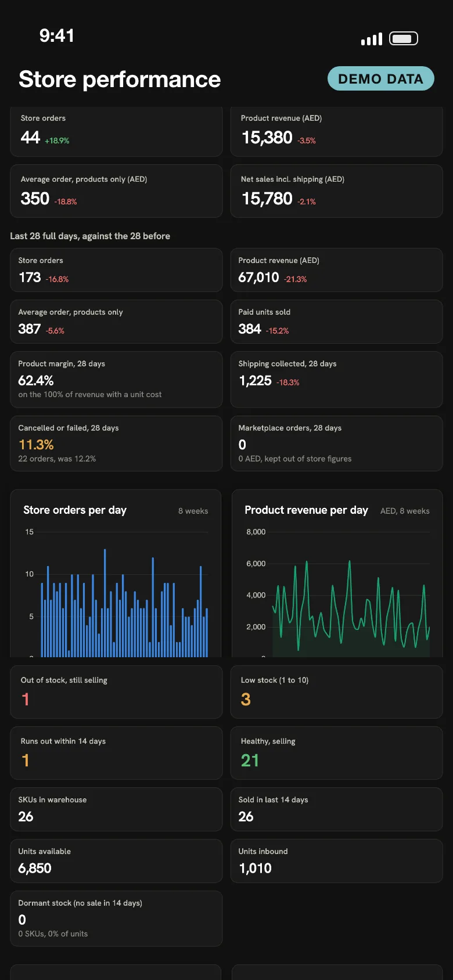Tap the cellular signal bars icon
The height and width of the screenshot is (980, 453).
pos(372,39)
